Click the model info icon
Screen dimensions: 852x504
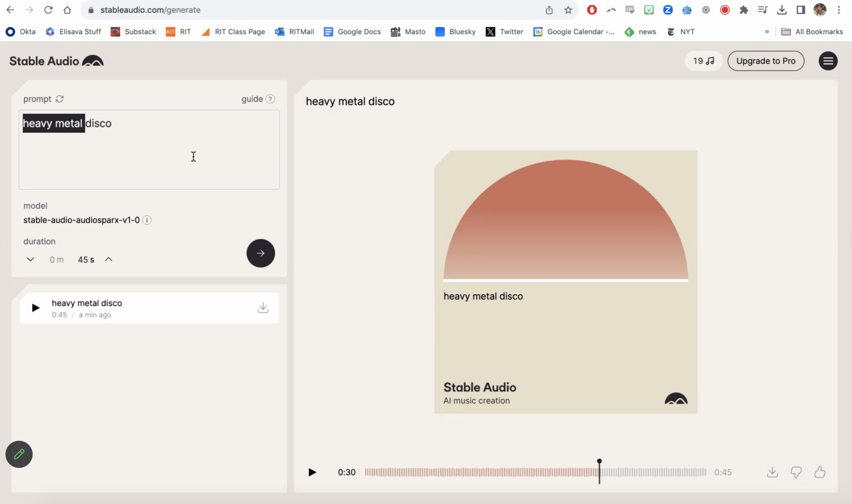pos(147,220)
